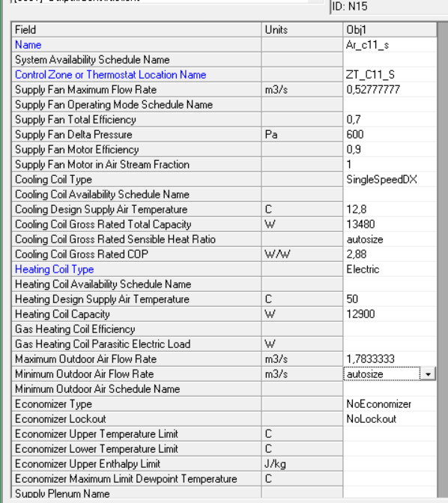
Task: Click the ID: N15 text above the grid
Action: pos(350,6)
